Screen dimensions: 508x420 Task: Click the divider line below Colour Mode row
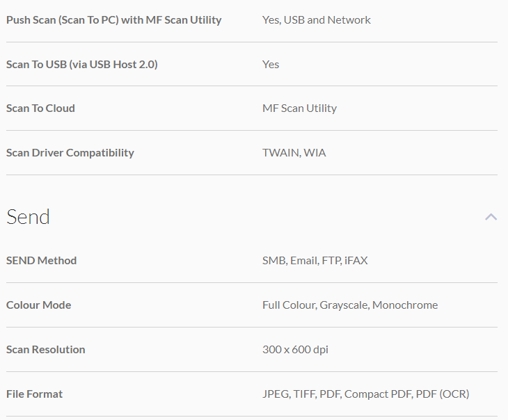click(252, 327)
